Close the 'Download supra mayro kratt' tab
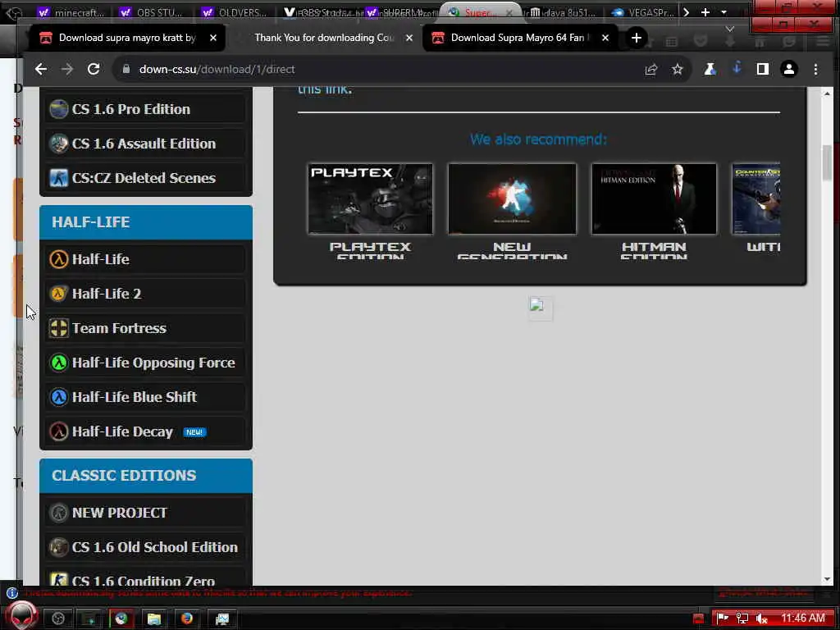Viewport: 840px width, 630px height. 213,38
